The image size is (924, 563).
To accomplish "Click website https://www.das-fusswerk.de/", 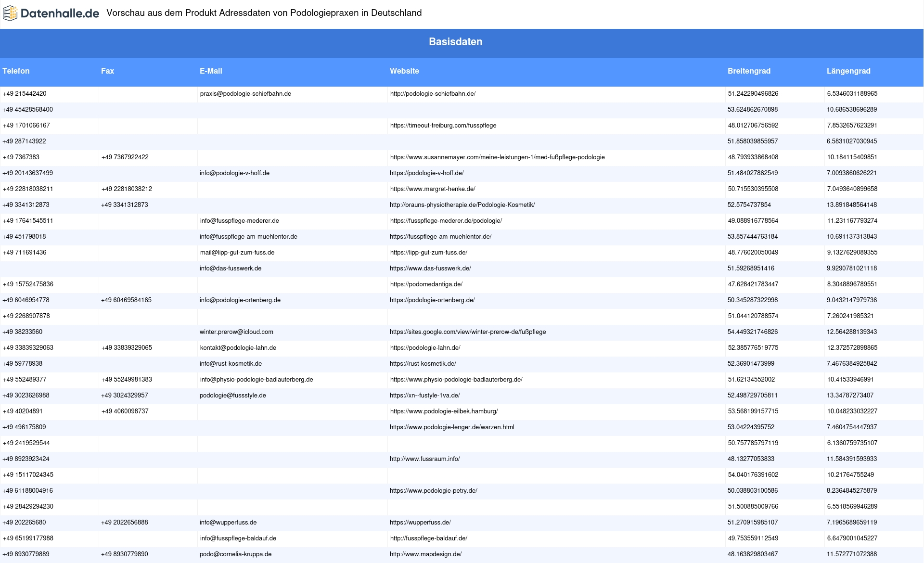I will coord(430,269).
